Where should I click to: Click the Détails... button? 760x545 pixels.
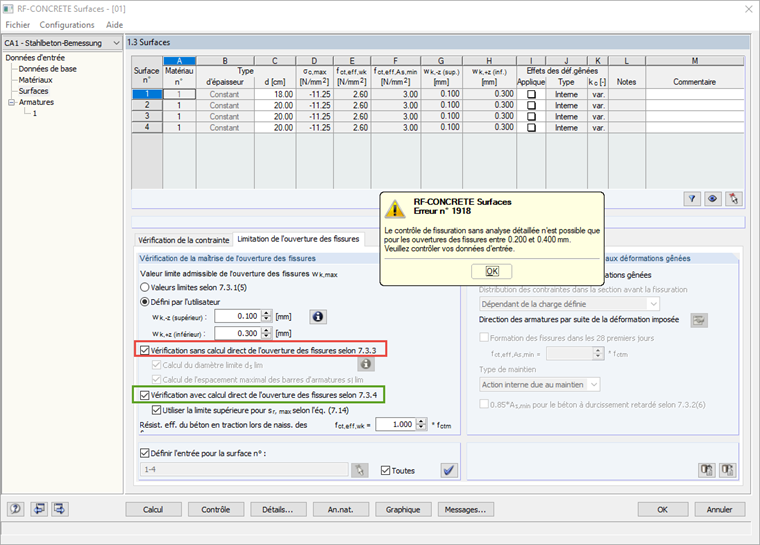(278, 510)
